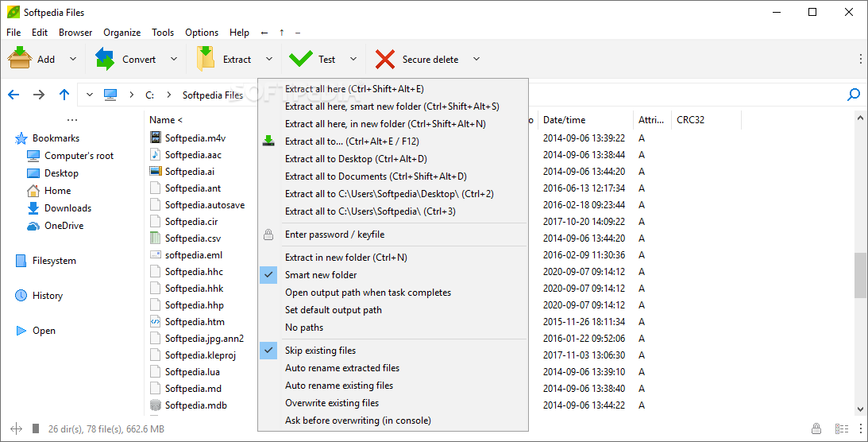This screenshot has height=442, width=868.
Task: Toggle Skip existing files option
Action: point(393,351)
